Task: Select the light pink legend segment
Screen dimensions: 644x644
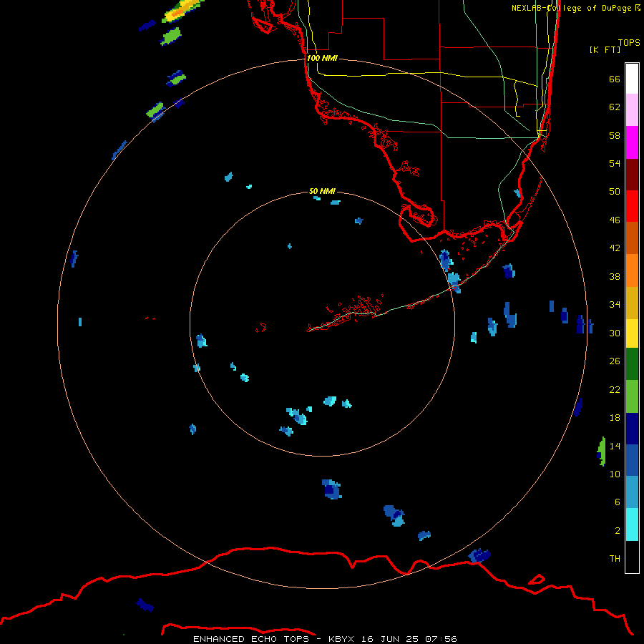Action: (632, 110)
